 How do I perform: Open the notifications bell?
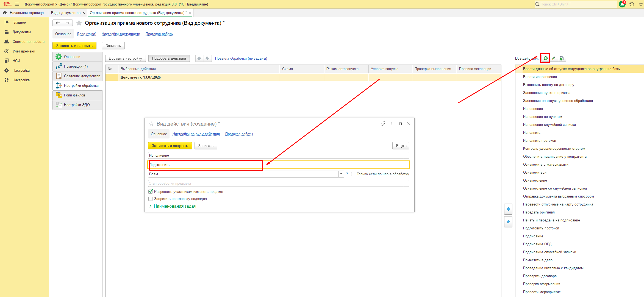pos(622,4)
